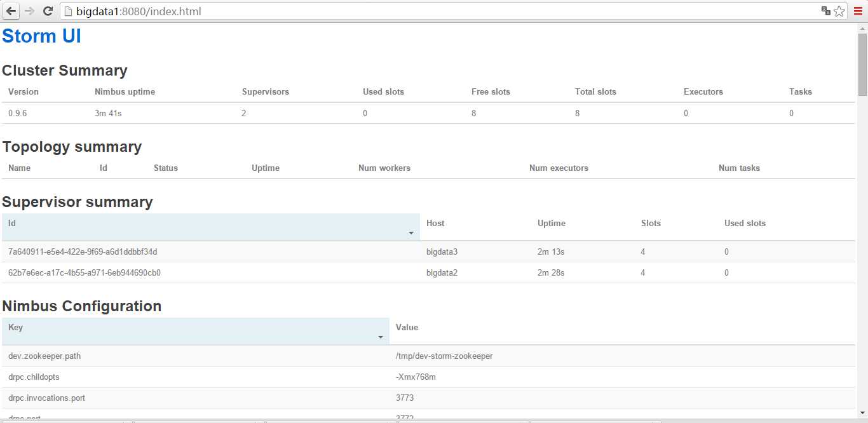Open the Storm UI title link
Viewport: 868px width, 423px height.
[41, 36]
